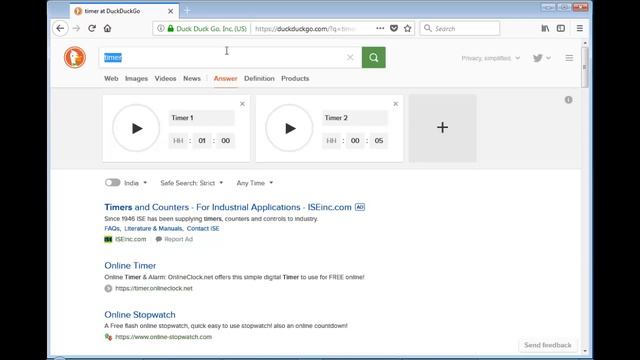Open the Firefox Library icon
The height and width of the screenshot is (360, 640).
[x=545, y=29]
